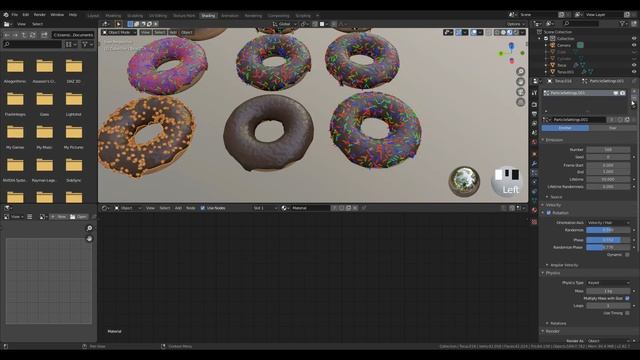Open the Object Mode dropdown
This screenshot has height=360, width=640.
pos(119,32)
